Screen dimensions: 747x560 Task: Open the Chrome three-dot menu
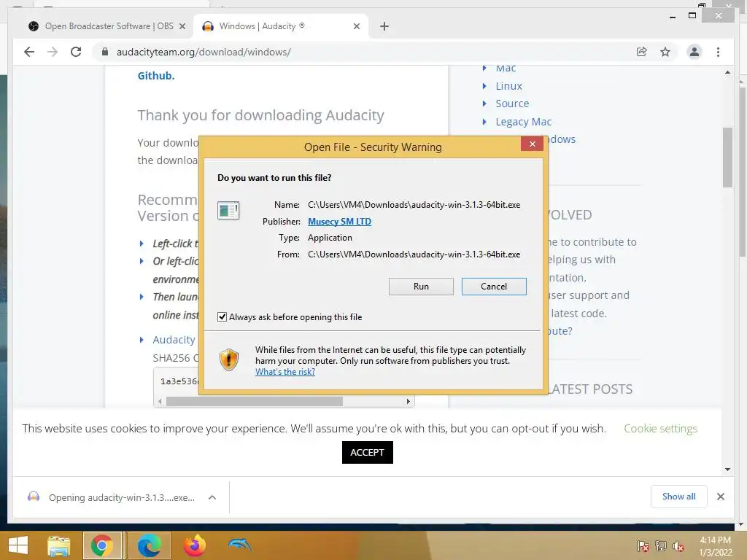718,52
